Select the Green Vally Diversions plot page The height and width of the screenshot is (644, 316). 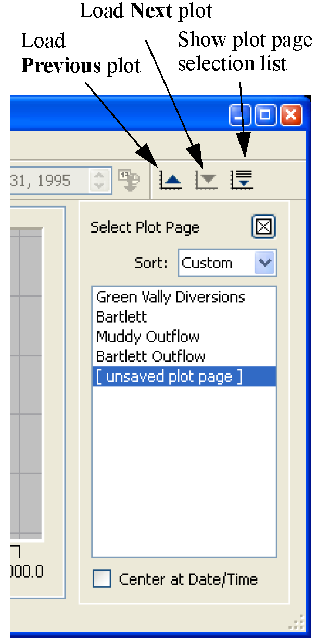tap(170, 297)
